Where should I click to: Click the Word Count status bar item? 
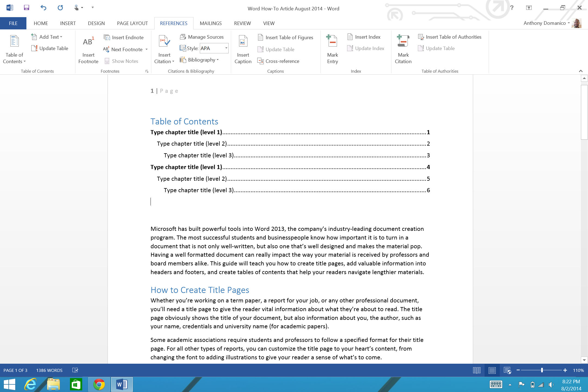(x=50, y=370)
